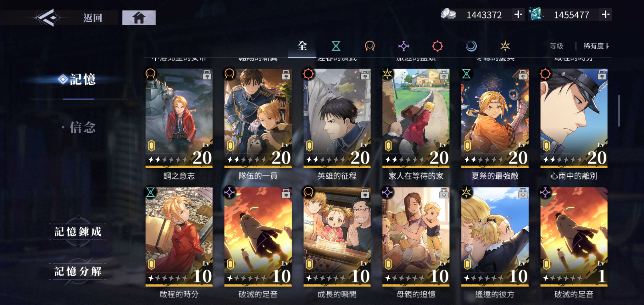This screenshot has width=644, height=305.
Task: Open 記憶分解 button
Action: pos(78,271)
